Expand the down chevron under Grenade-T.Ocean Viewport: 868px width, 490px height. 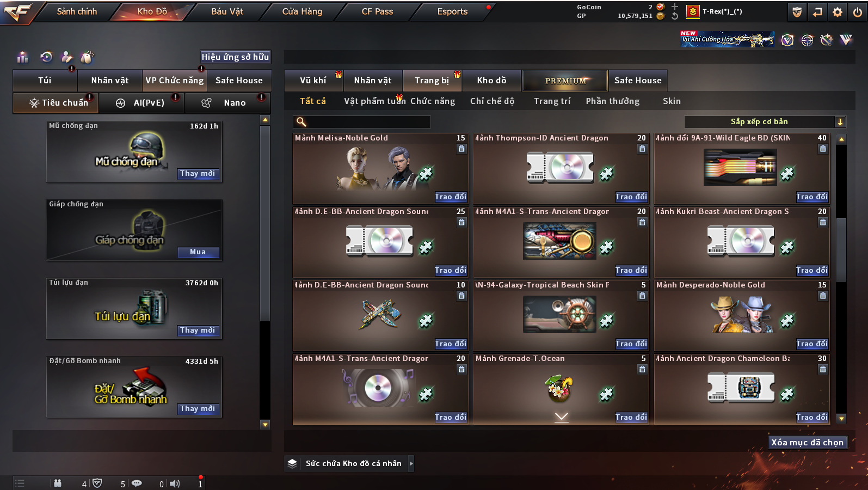tap(562, 417)
